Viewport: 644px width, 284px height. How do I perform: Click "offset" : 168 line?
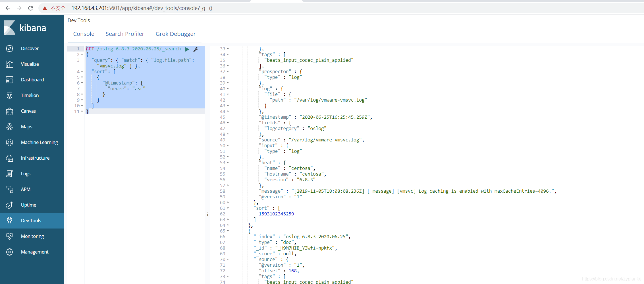click(279, 271)
